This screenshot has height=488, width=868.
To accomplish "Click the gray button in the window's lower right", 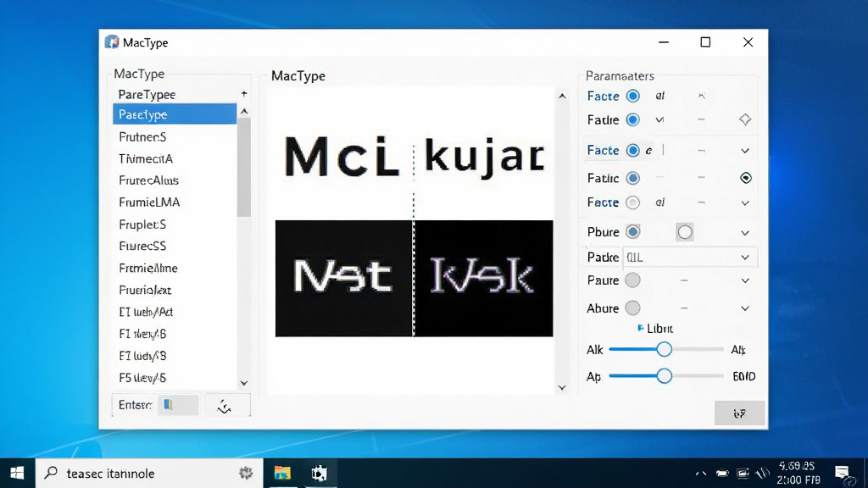I will click(739, 413).
